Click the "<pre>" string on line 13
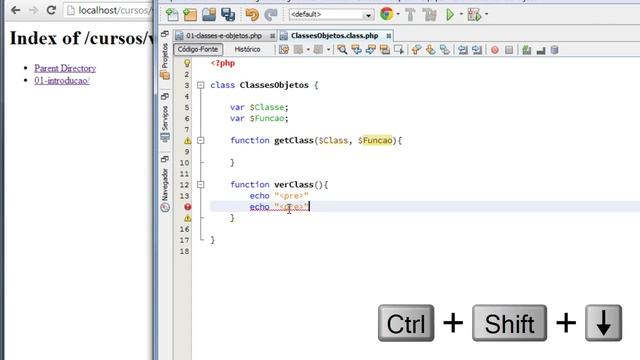Screen dimensions: 640x360 tap(291, 196)
